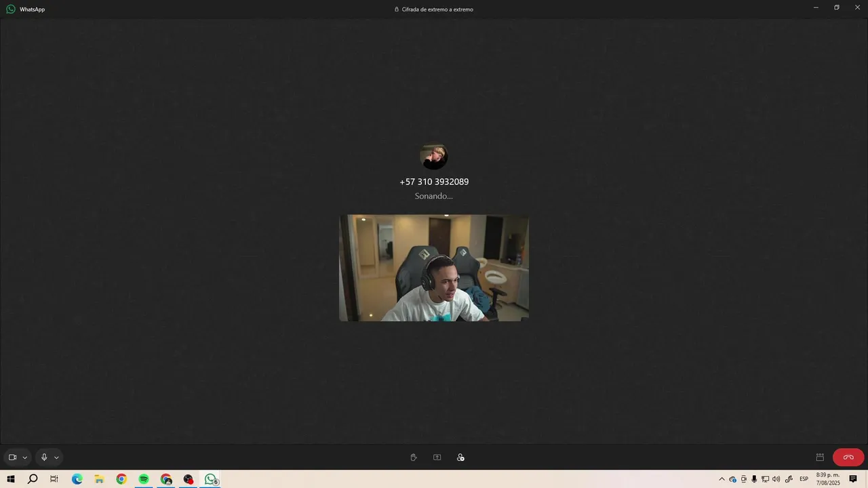This screenshot has height=488, width=868.
Task: Click the contact's profile picture
Action: point(434,157)
